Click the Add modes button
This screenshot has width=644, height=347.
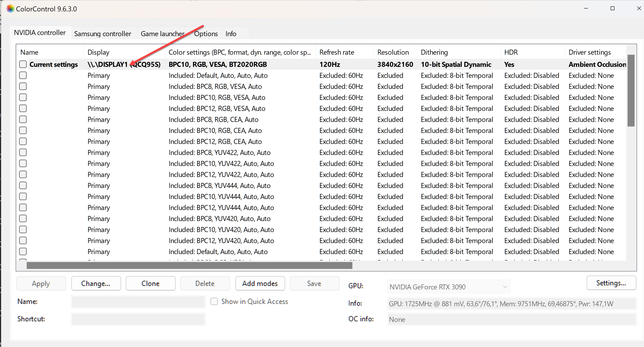(260, 283)
